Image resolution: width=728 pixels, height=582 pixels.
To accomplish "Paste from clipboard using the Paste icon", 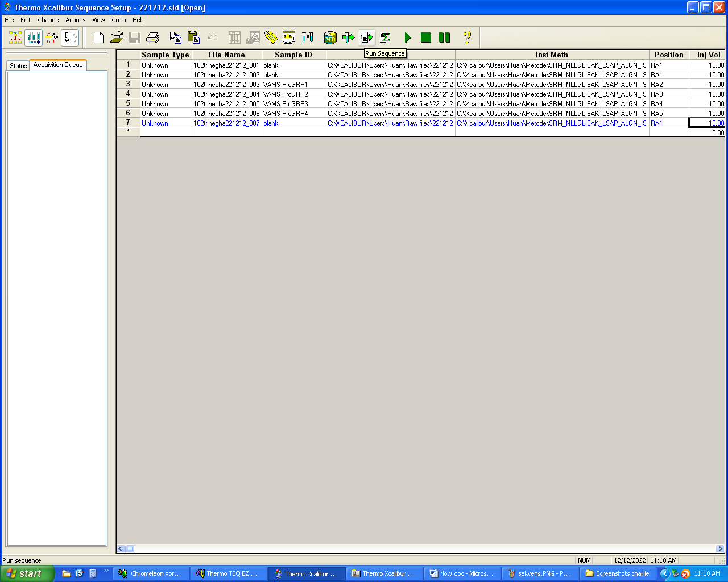I will (x=194, y=38).
